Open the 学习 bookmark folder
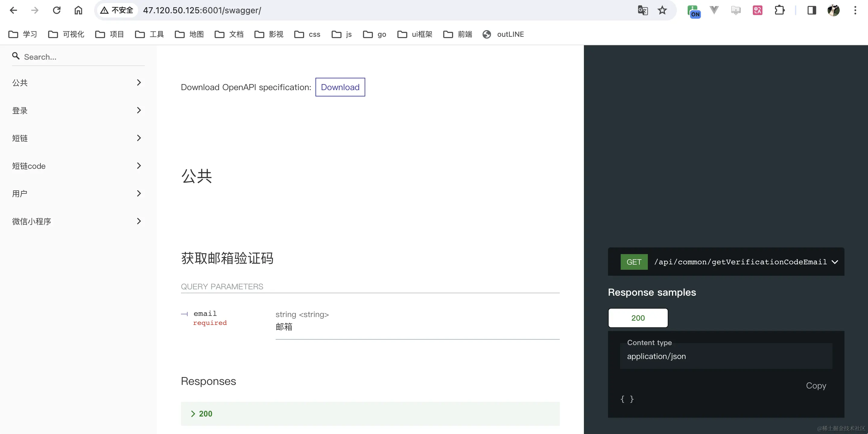Viewport: 868px width, 434px height. pos(23,34)
